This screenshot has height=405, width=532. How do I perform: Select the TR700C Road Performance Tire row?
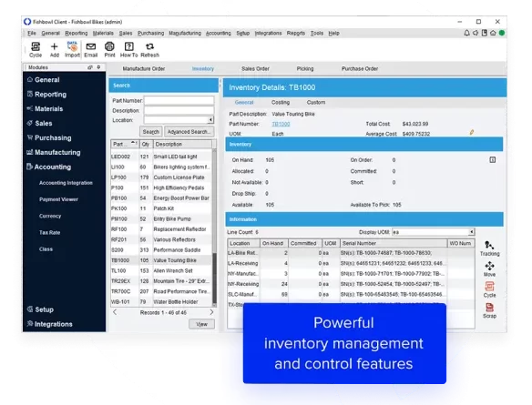pyautogui.click(x=161, y=291)
